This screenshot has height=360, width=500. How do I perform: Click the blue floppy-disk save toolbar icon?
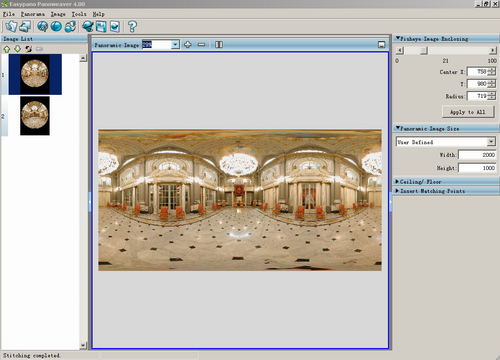[x=101, y=26]
